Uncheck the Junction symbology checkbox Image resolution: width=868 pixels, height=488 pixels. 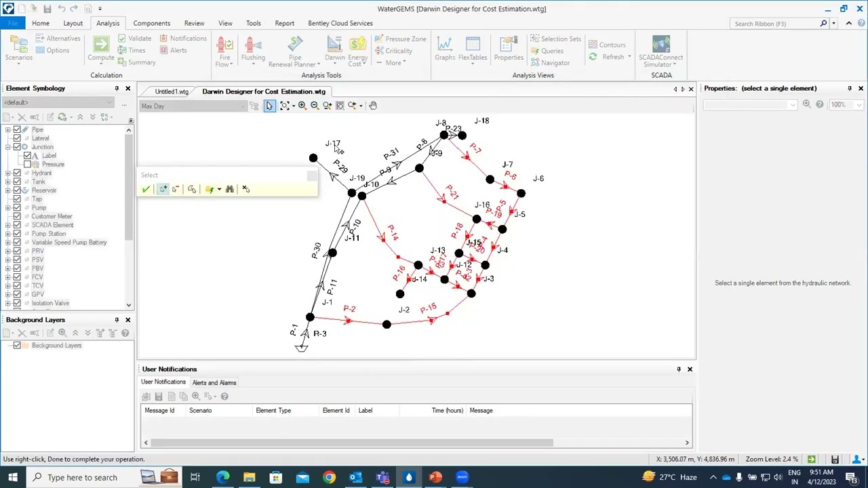17,147
